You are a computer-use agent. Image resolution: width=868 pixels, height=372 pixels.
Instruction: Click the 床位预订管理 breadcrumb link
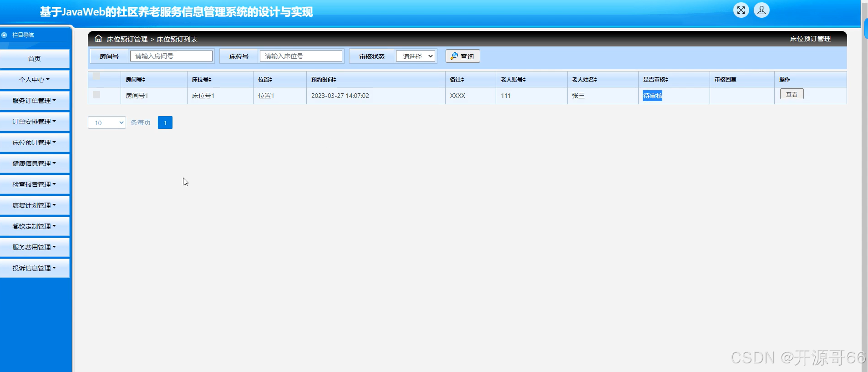click(127, 39)
